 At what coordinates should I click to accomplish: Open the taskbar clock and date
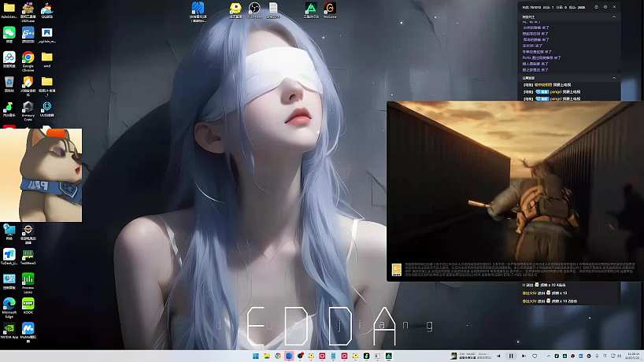click(633, 356)
